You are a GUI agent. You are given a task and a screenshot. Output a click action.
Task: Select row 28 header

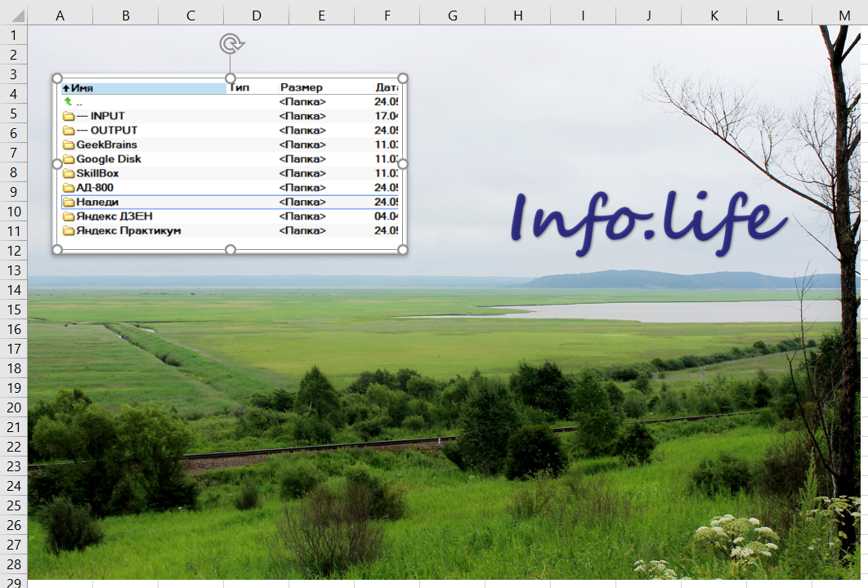point(14,564)
